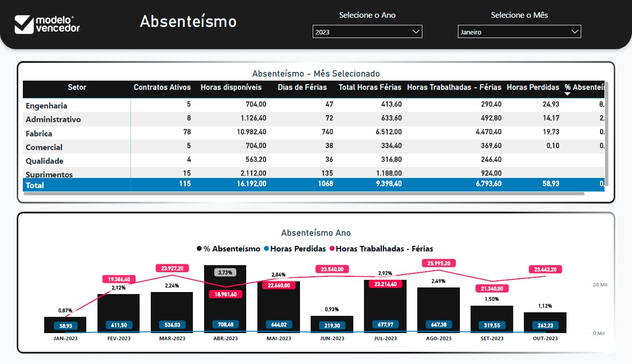Open the Selecione o Ano dropdown
632x364 pixels.
pyautogui.click(x=367, y=31)
